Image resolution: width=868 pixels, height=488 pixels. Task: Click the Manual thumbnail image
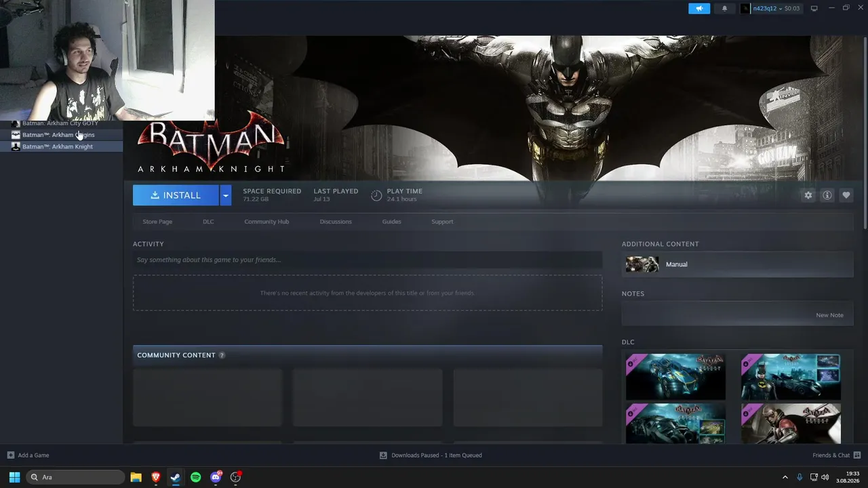pyautogui.click(x=642, y=264)
